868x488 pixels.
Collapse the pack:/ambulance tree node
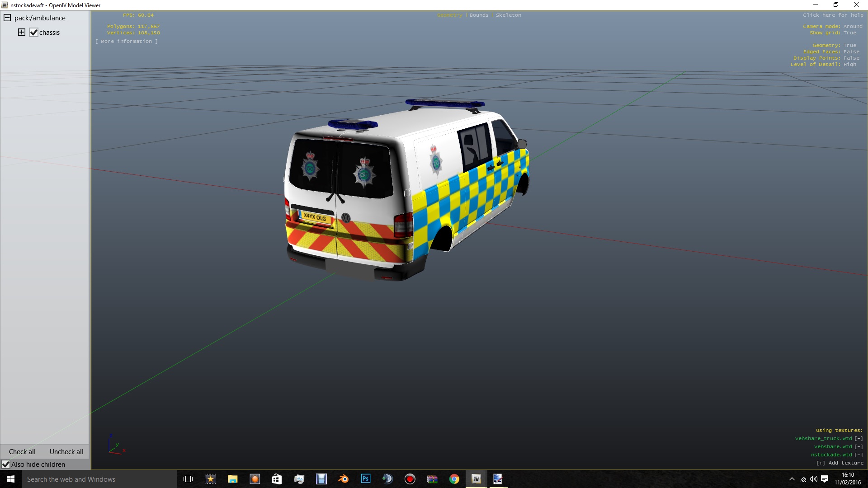point(7,18)
